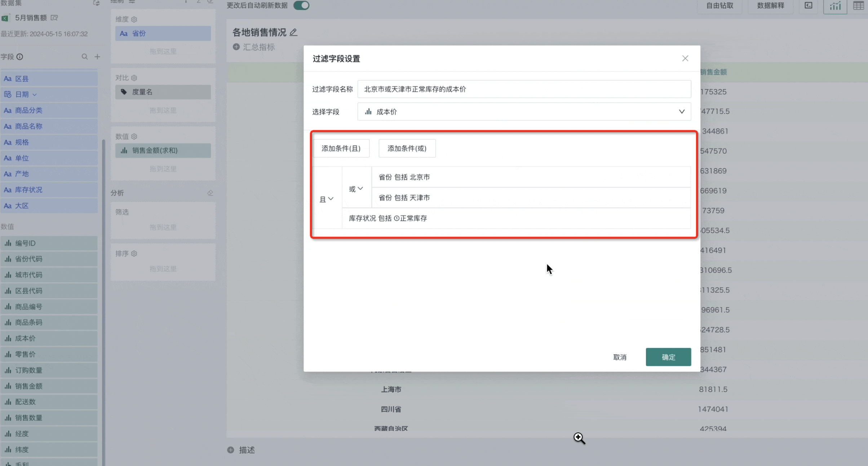Click 添加条件(且) button
868x466 pixels.
341,148
